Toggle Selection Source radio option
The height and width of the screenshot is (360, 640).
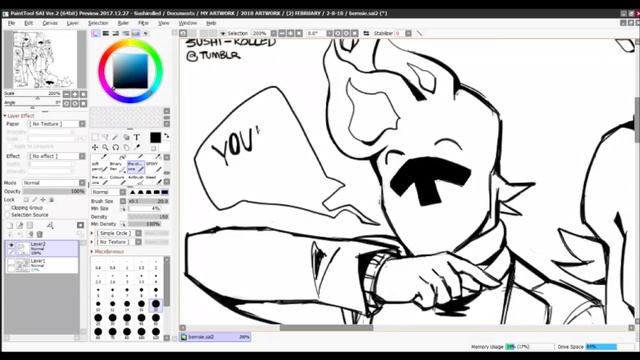7,215
